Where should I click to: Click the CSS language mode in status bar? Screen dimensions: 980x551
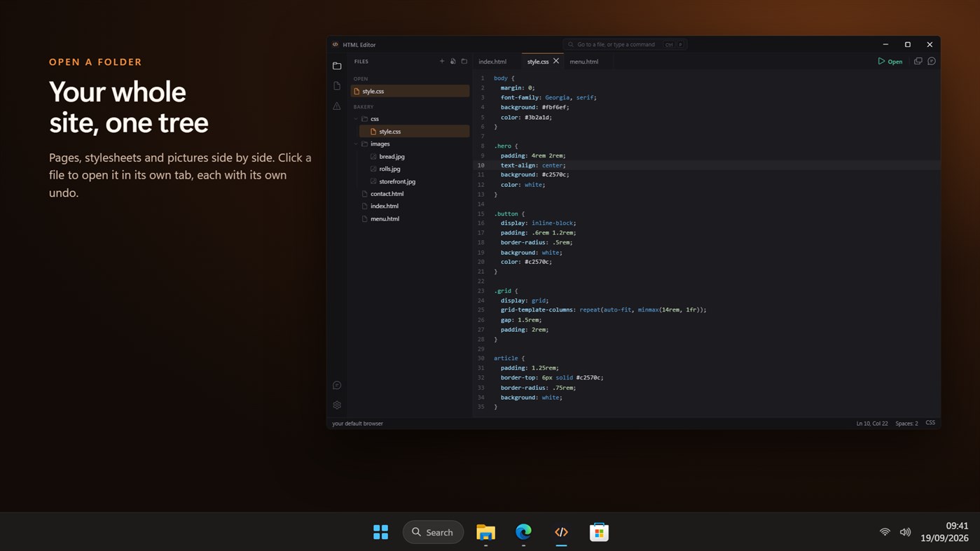[x=930, y=423]
